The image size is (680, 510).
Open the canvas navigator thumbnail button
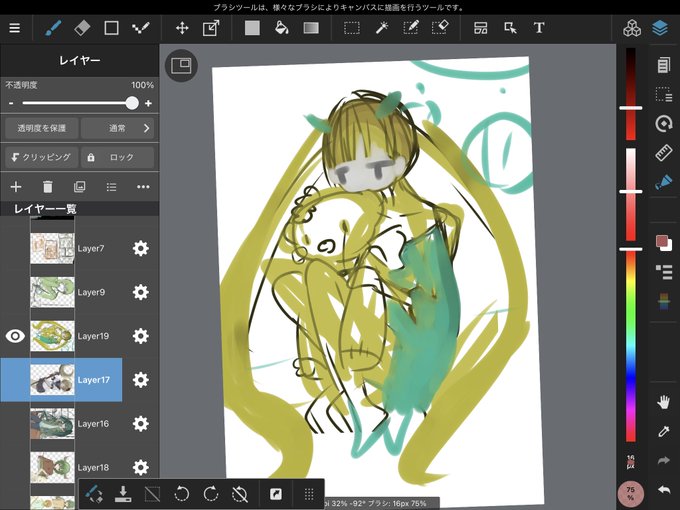181,66
